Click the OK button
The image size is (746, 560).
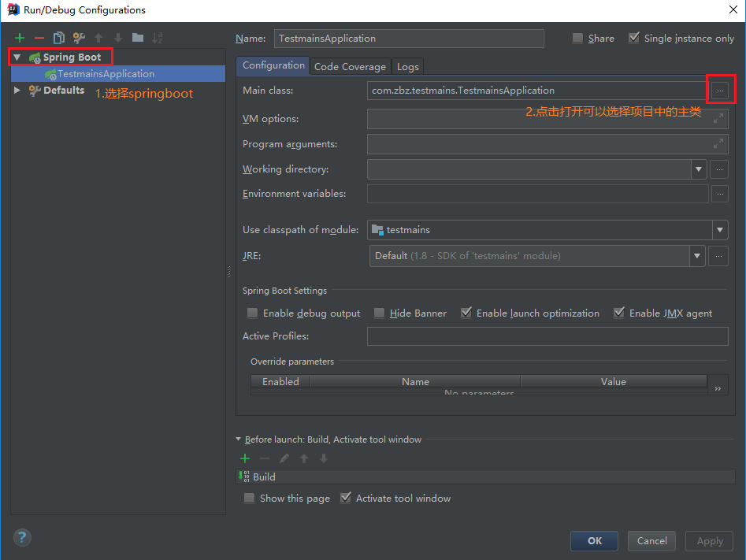click(594, 540)
